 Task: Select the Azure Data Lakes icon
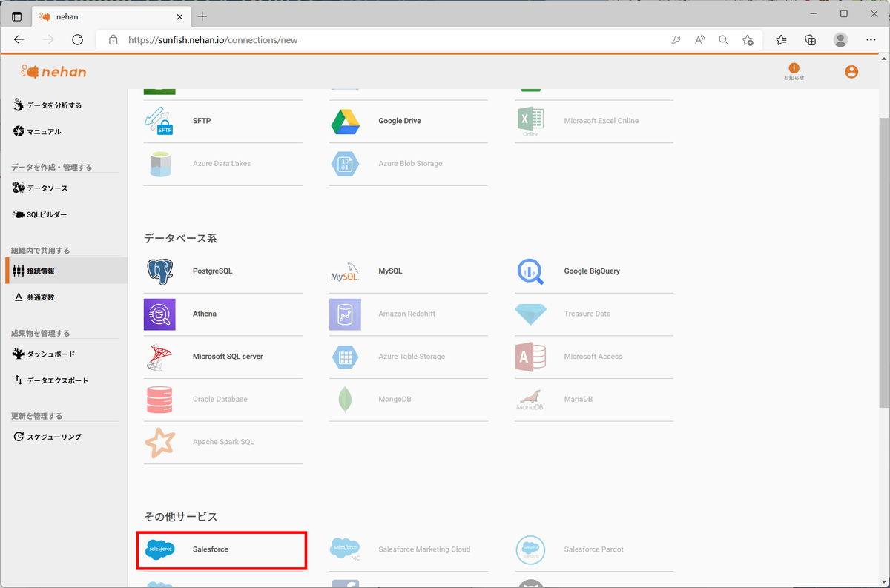tap(159, 164)
